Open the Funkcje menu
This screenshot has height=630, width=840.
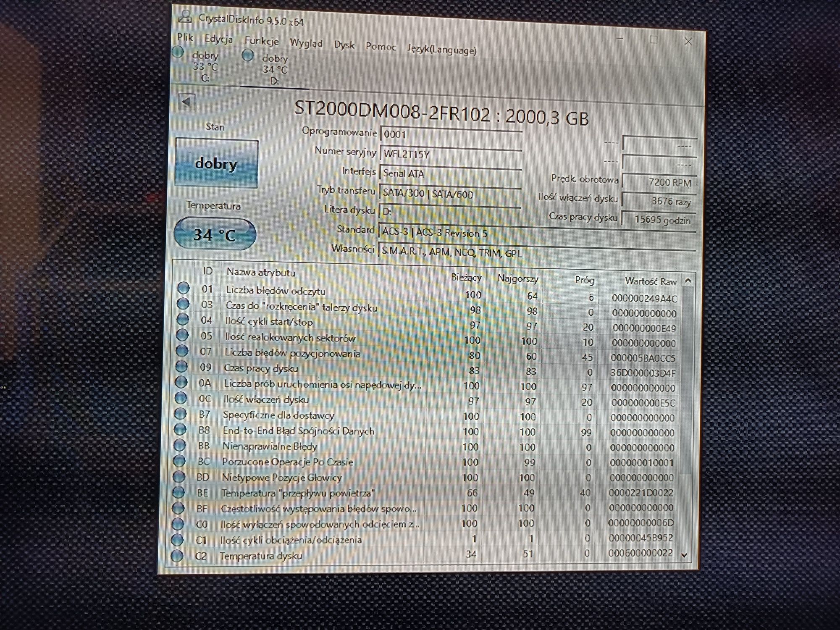261,41
